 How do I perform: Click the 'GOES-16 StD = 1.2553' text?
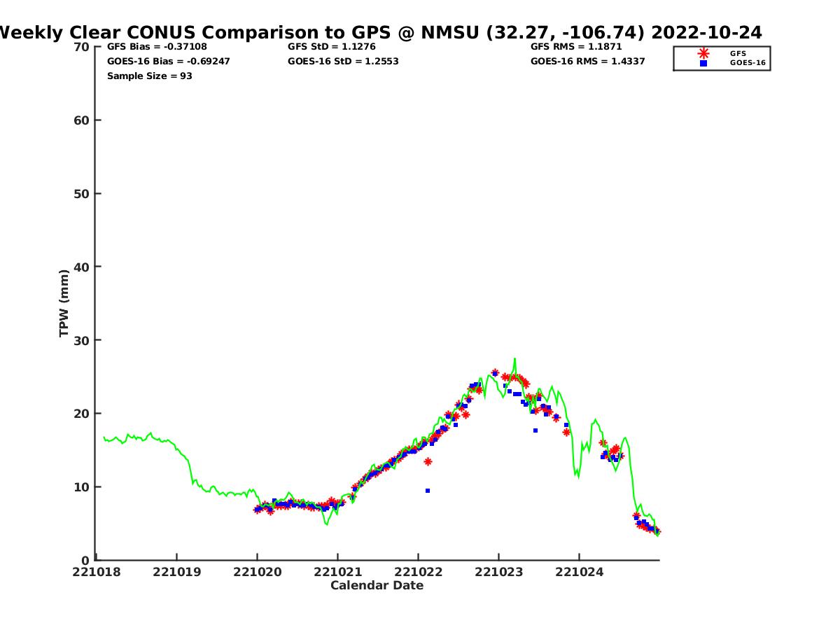343,62
